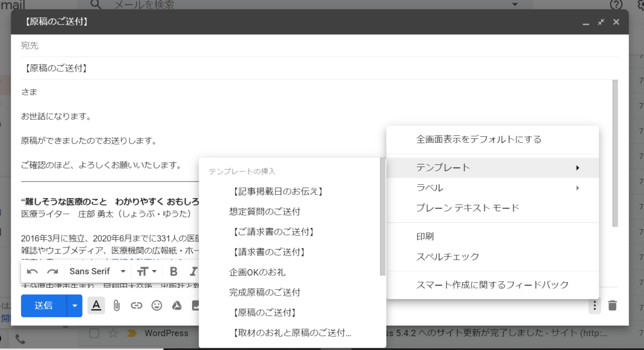The width and height of the screenshot is (644, 350).
Task: Open the emoji picker
Action: (x=157, y=305)
